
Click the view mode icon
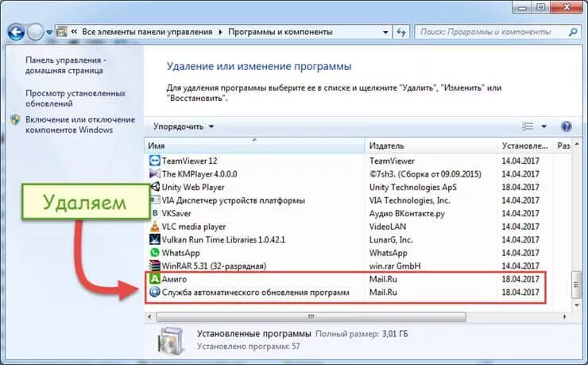528,126
